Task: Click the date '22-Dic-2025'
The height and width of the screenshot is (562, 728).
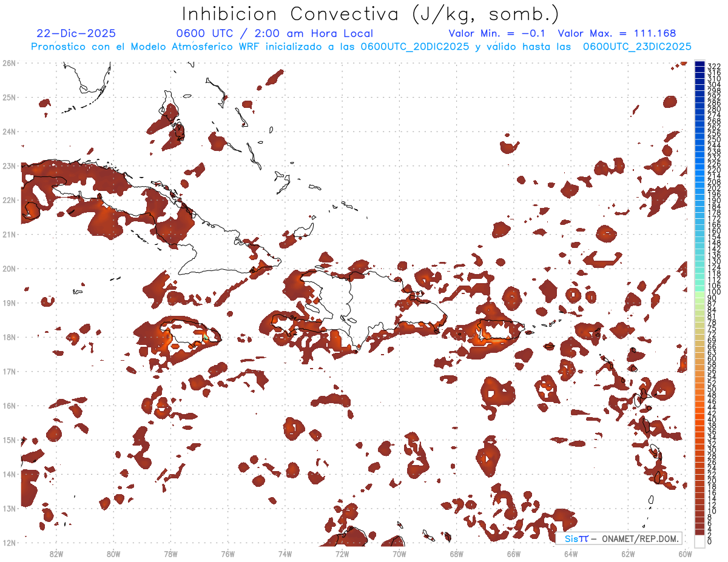Action: tap(76, 33)
